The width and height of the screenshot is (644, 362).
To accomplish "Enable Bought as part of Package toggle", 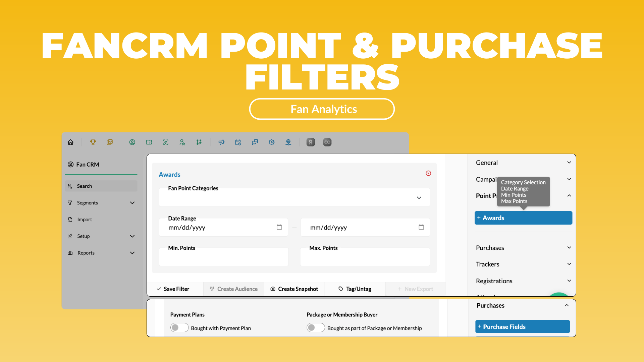I will tap(316, 328).
